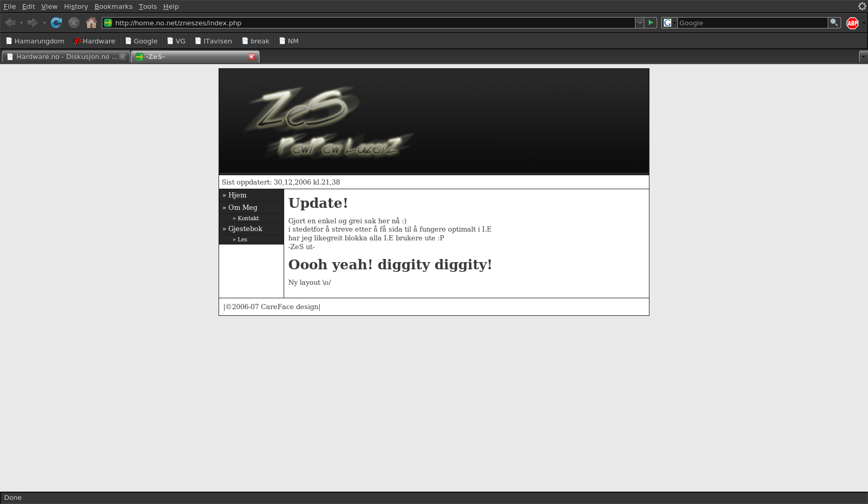Reload the current page
The width and height of the screenshot is (868, 504).
click(56, 23)
